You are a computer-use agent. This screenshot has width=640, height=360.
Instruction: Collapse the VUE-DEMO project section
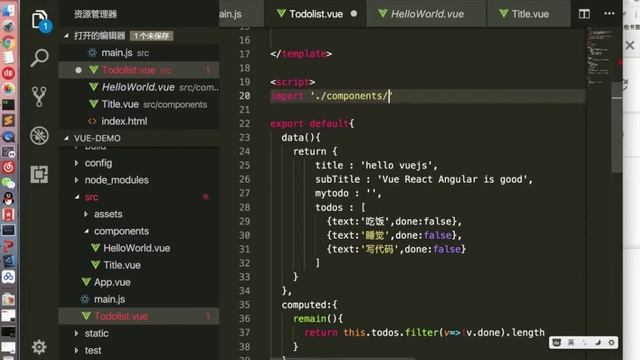[67, 138]
